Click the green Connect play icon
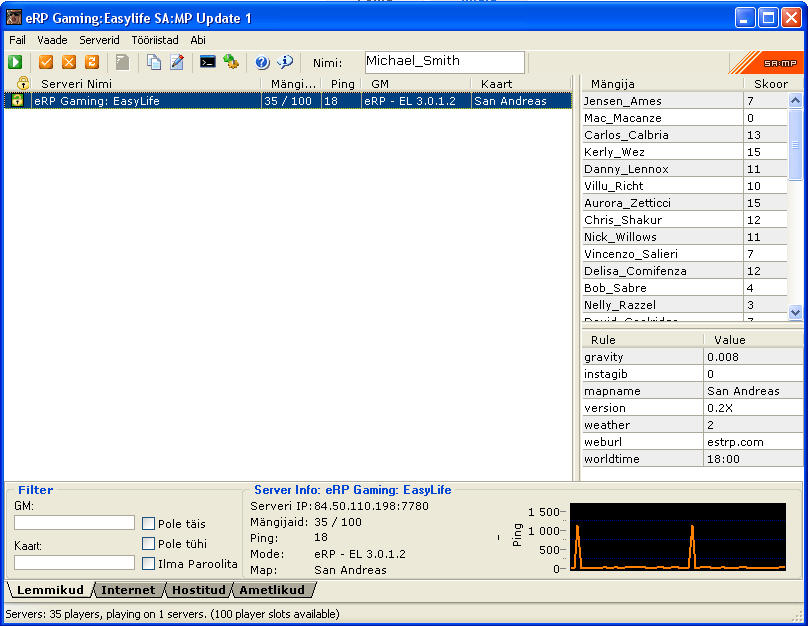The width and height of the screenshot is (808, 626). (x=15, y=62)
